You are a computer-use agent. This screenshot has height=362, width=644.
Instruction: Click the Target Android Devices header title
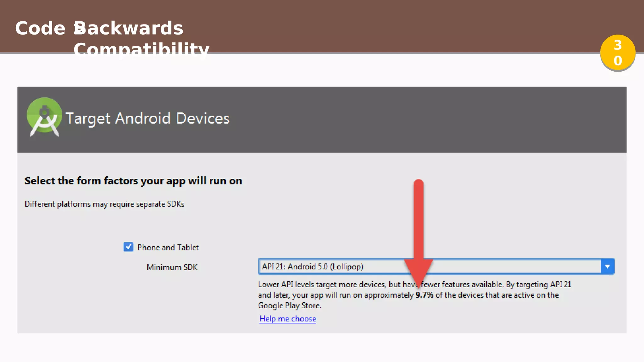147,118
